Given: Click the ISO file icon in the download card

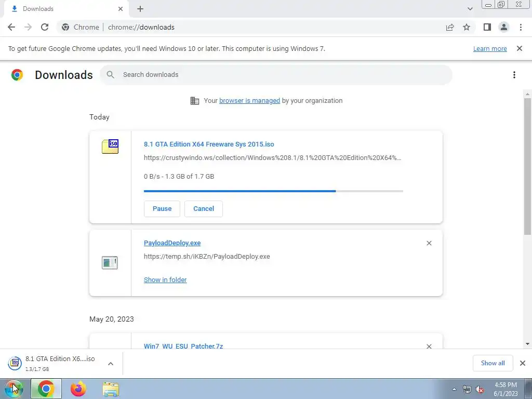Looking at the screenshot, I should [x=110, y=147].
